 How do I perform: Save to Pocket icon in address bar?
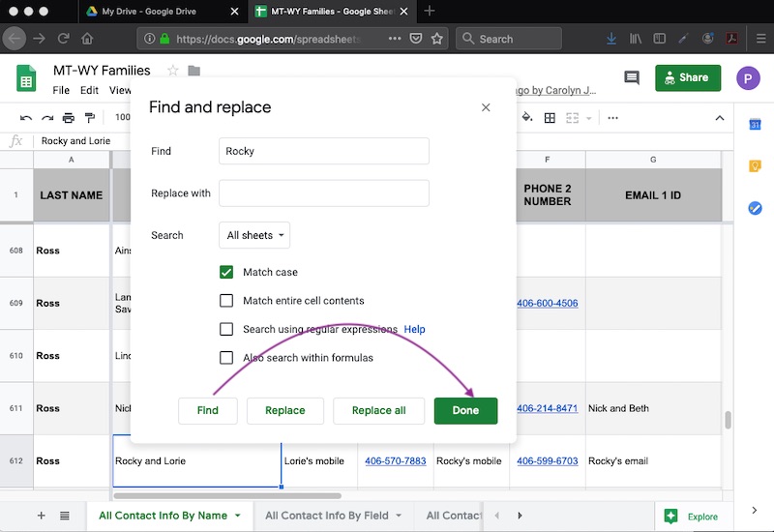pyautogui.click(x=416, y=39)
